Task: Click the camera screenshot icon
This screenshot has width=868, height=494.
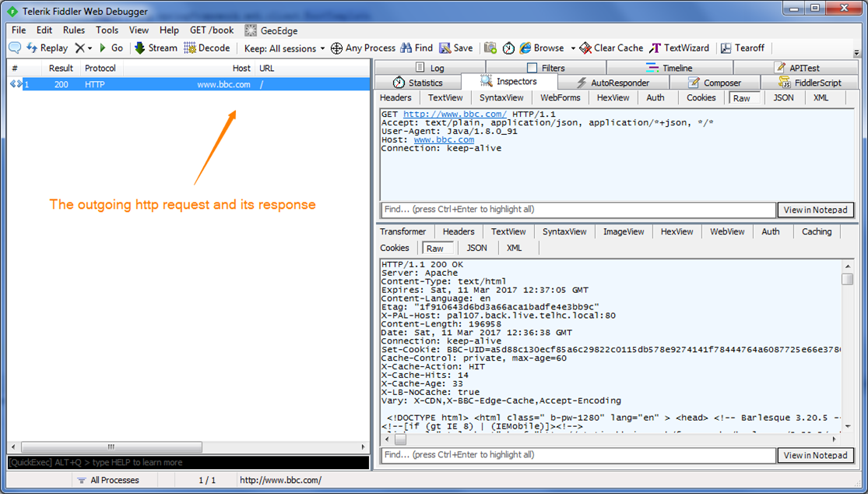Action: [x=490, y=48]
